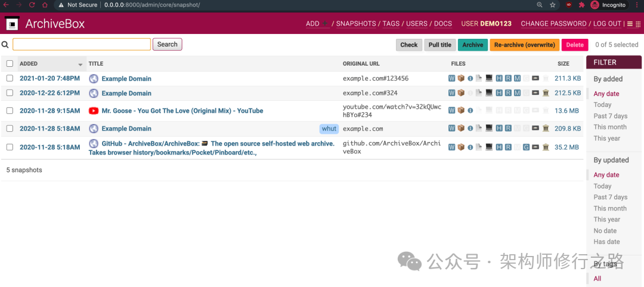Filter By updated: No date
The image size is (644, 287).
[605, 231]
